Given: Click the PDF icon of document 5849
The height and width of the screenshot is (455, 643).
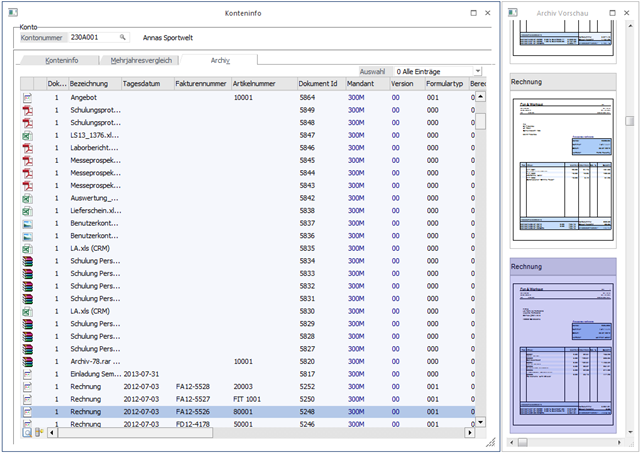Looking at the screenshot, I should pos(28,110).
